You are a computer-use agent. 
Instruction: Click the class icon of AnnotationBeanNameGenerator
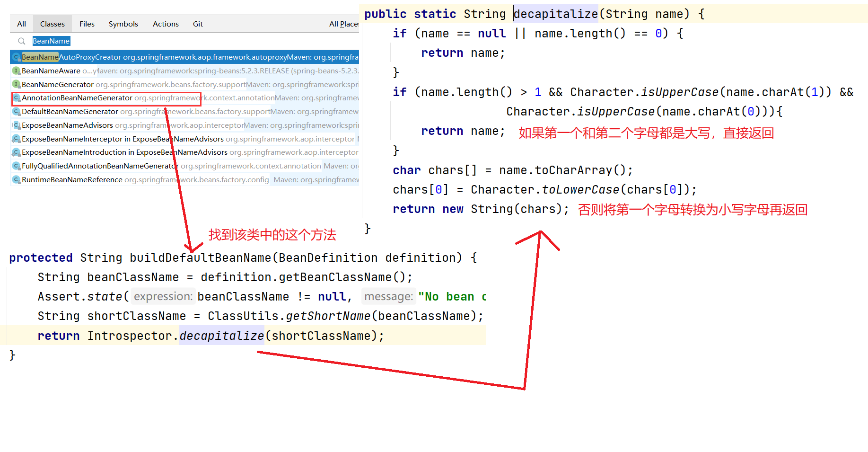[16, 98]
